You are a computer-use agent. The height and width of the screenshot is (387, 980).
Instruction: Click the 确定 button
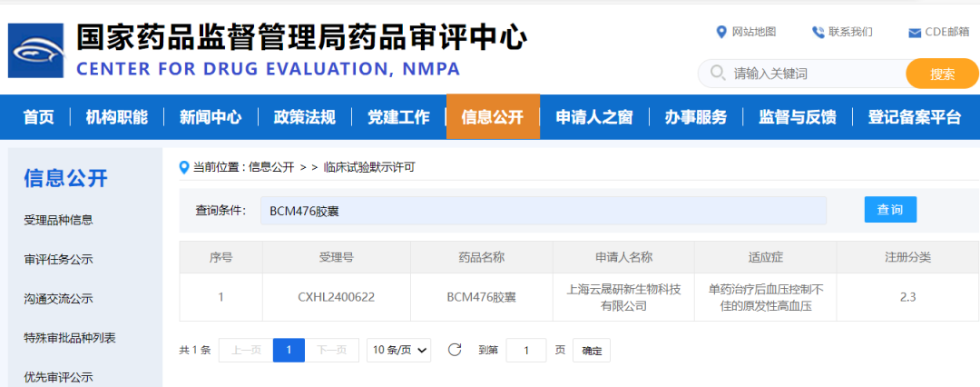coord(592,351)
